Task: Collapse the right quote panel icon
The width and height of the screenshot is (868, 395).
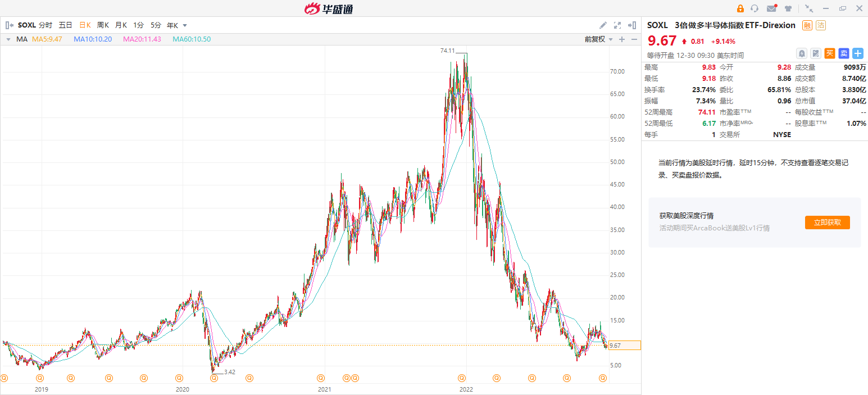Action: (632, 25)
